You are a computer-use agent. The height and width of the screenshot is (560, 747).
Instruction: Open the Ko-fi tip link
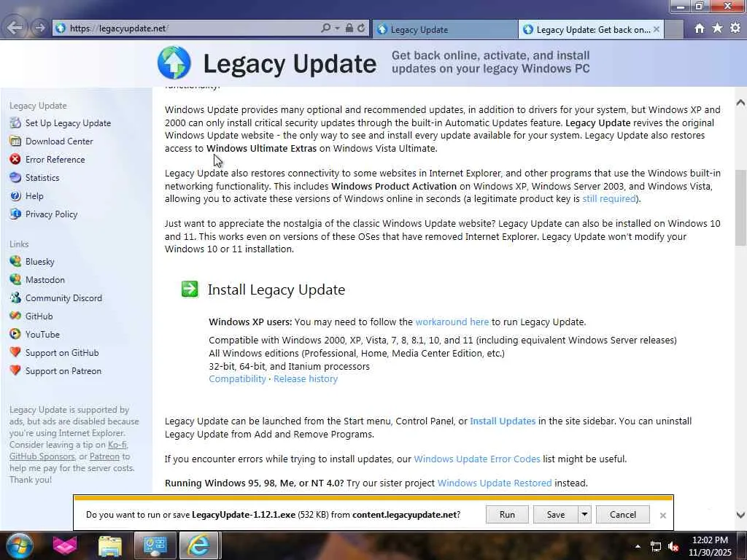coord(117,445)
